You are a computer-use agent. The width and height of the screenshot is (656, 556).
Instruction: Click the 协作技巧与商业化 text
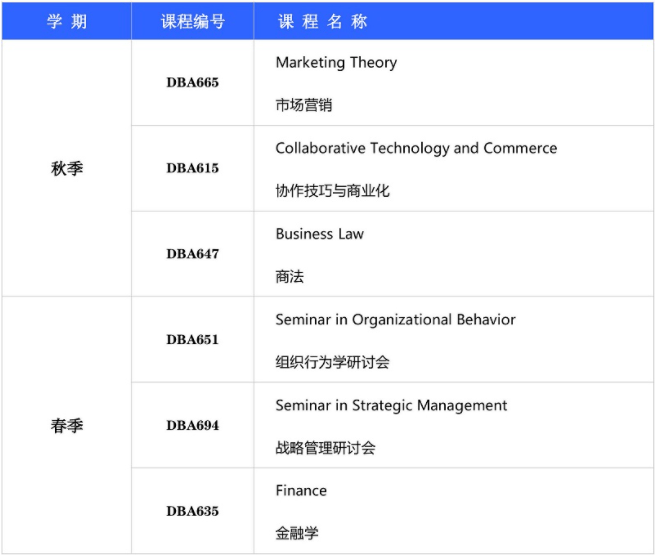click(332, 190)
